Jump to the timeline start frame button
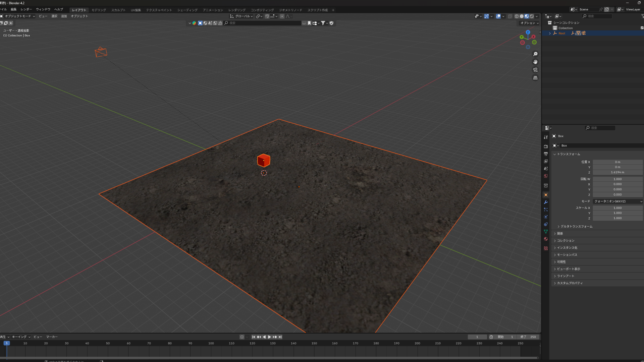The width and height of the screenshot is (644, 362). (254, 337)
